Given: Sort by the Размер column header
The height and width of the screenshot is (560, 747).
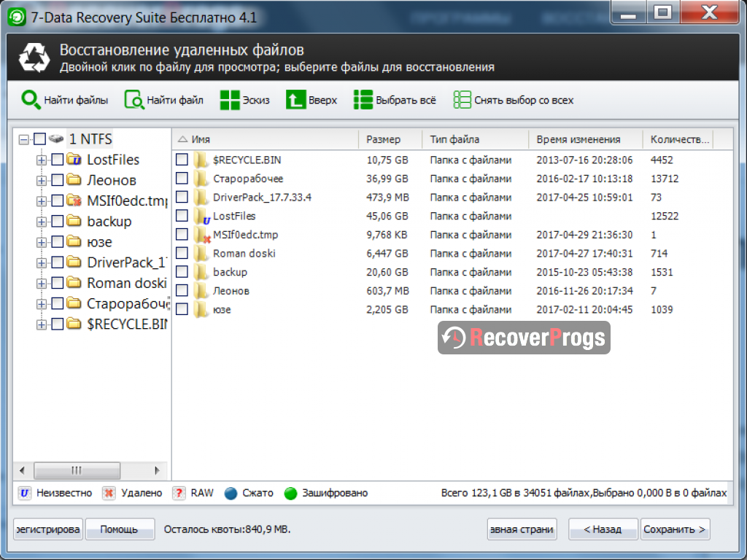Looking at the screenshot, I should pyautogui.click(x=390, y=139).
